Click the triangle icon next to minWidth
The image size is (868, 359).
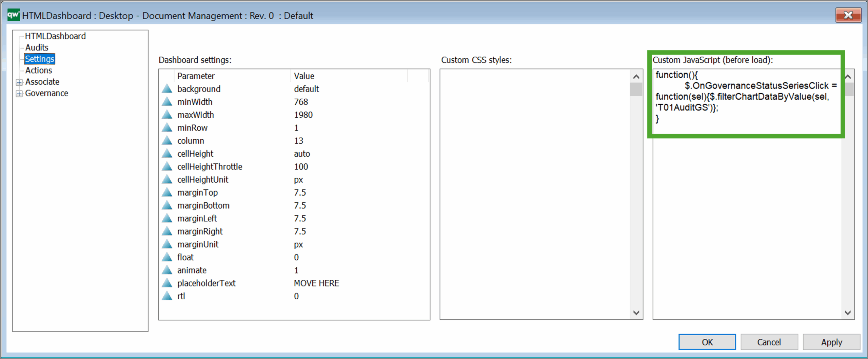(167, 102)
